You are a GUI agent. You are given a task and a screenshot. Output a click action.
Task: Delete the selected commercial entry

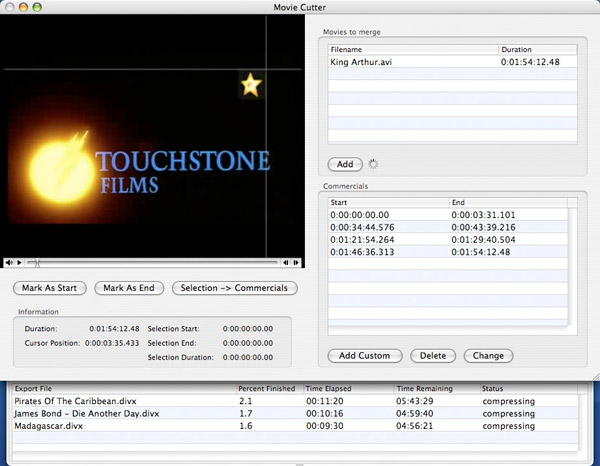(433, 356)
